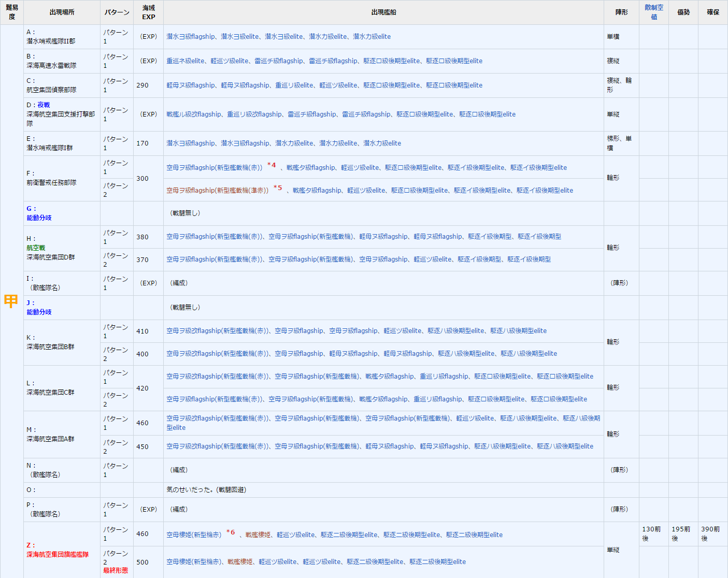728x578 pixels.
Task: Select EXP value 380 in row H
Action: click(142, 237)
